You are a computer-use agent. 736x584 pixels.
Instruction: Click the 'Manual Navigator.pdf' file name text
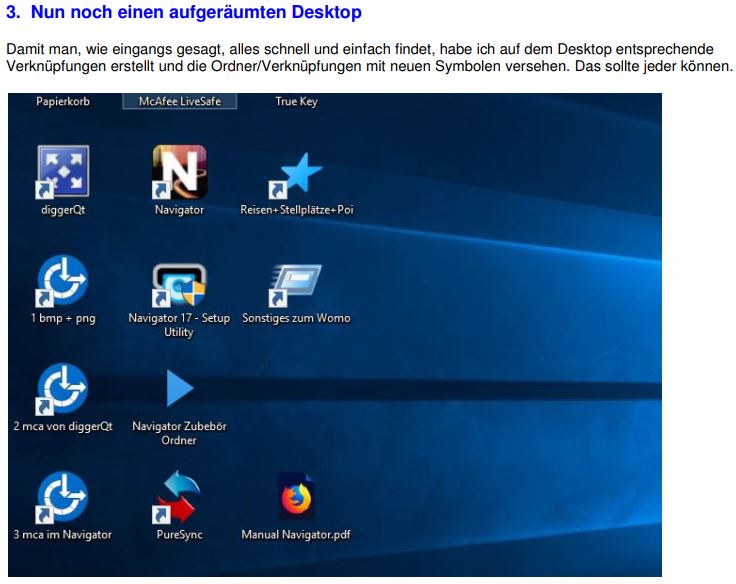pyautogui.click(x=296, y=535)
